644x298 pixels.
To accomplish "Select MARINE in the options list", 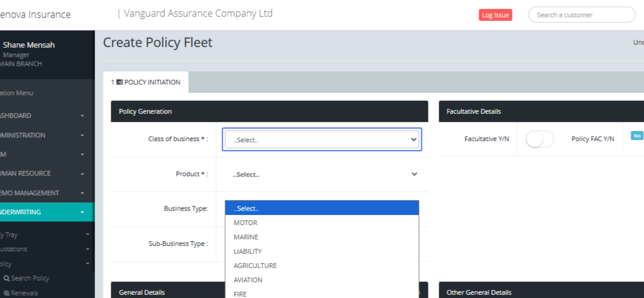I will pyautogui.click(x=246, y=237).
